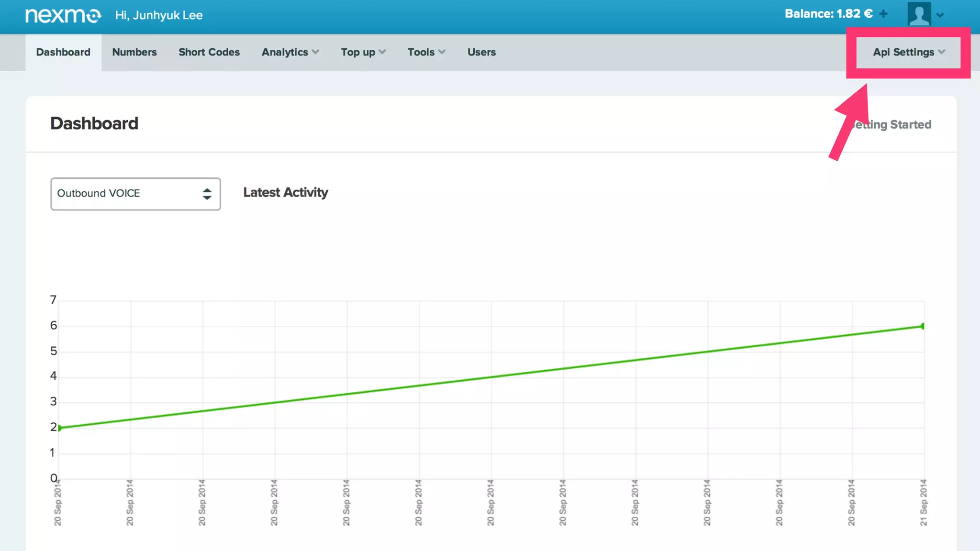Expand the arrow next to user avatar
The image size is (980, 551).
(940, 15)
